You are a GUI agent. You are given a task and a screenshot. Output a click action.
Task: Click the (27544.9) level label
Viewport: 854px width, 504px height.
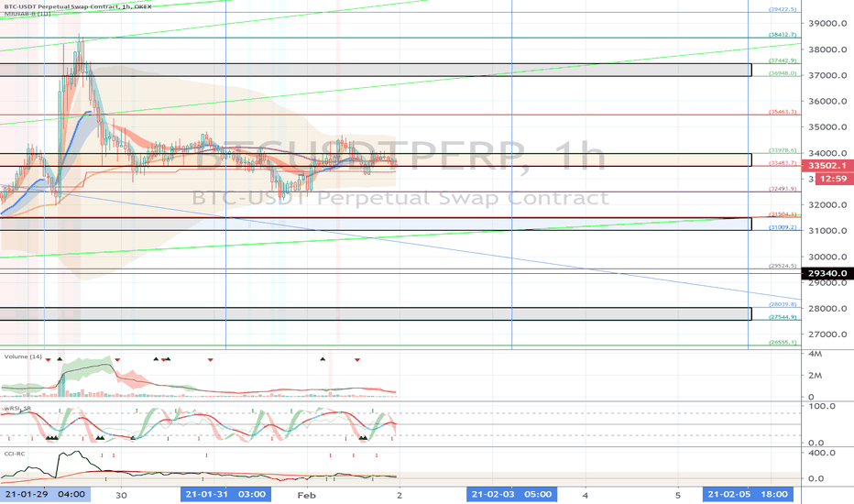tap(783, 317)
